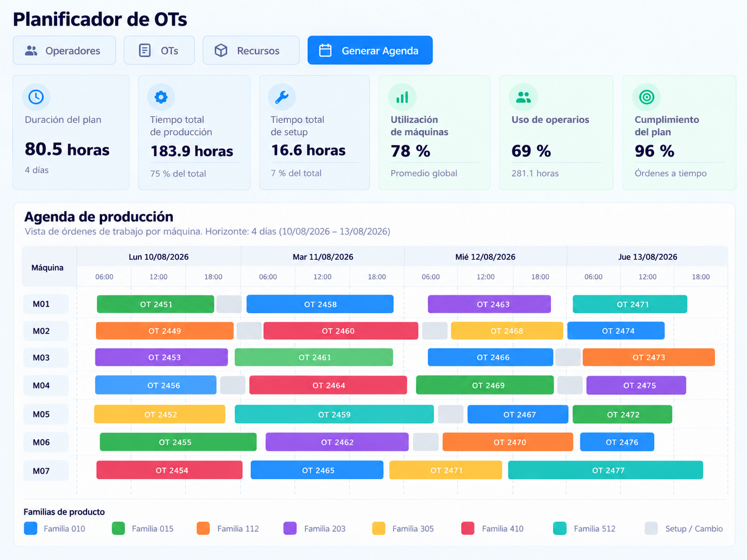Click the Mar 11/08/2026 day header

(x=323, y=257)
